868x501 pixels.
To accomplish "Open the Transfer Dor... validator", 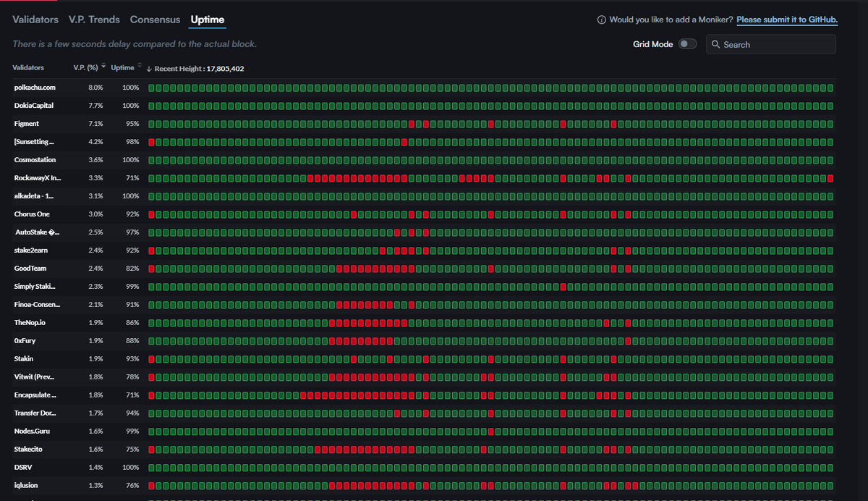I will (x=35, y=413).
